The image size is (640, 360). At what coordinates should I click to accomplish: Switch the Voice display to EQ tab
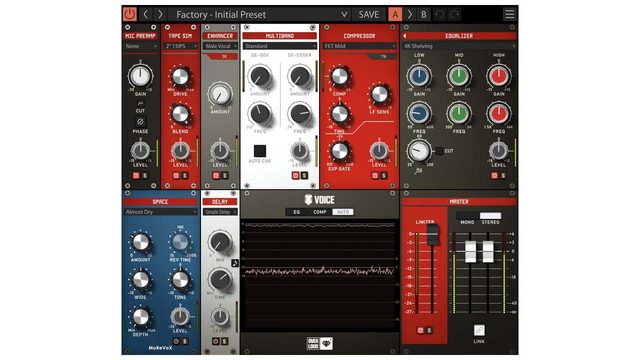(296, 212)
